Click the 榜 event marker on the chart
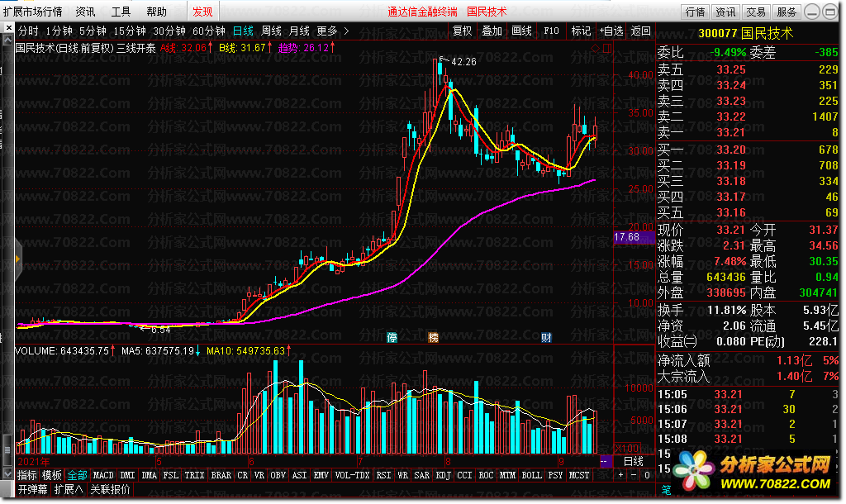Screen dimensions: 846x504 pyautogui.click(x=433, y=337)
